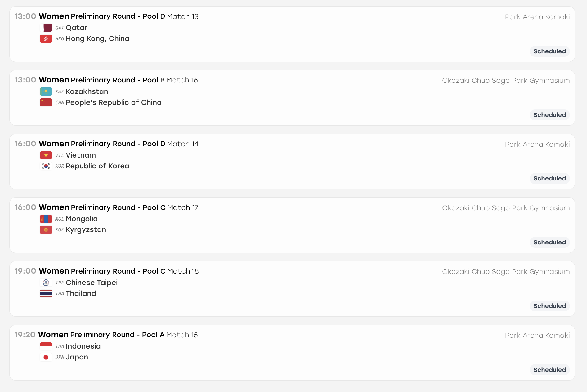Viewport: 587px width, 392px height.
Task: Open Pool D Match 13 title
Action: 119,16
